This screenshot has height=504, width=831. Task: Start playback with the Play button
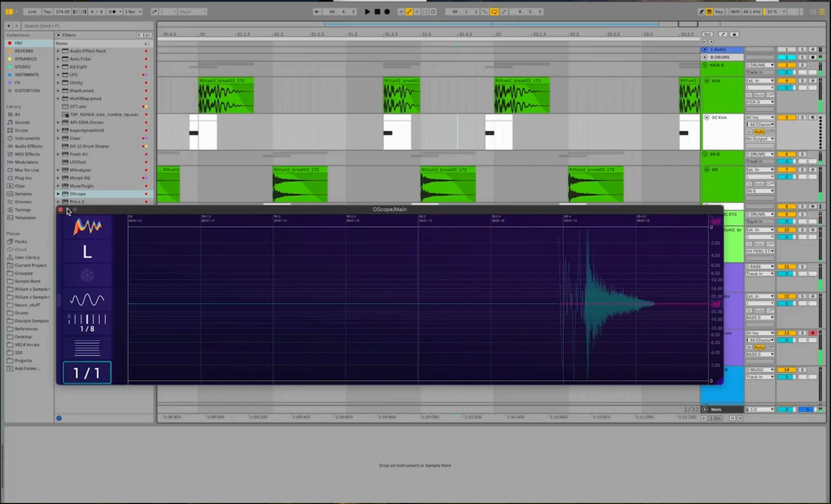(x=367, y=12)
